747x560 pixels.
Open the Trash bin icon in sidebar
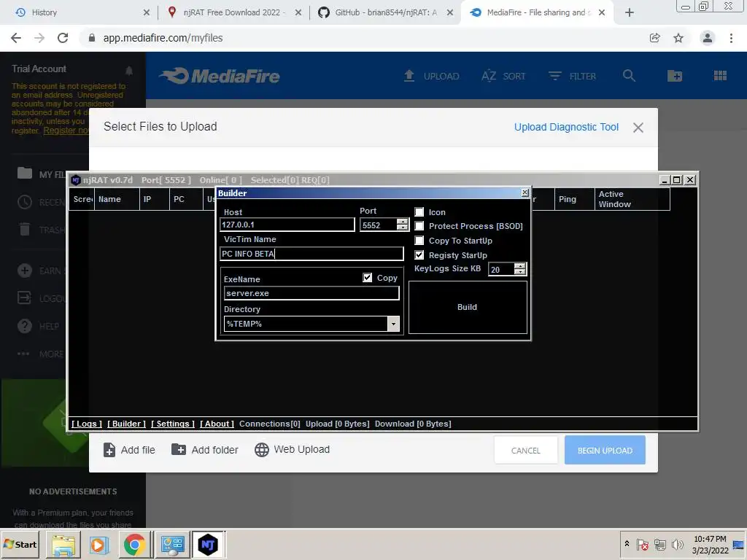pyautogui.click(x=25, y=230)
